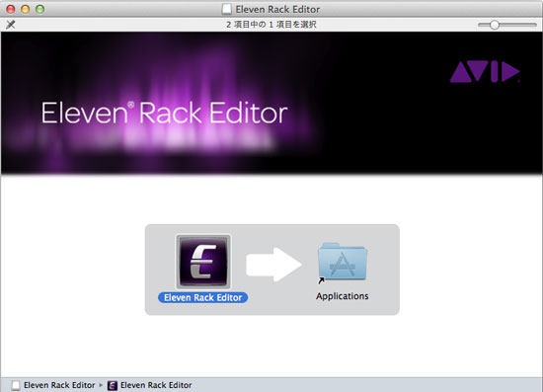
Task: Click the Eleven Rack Editor window title text
Action: click(x=277, y=9)
